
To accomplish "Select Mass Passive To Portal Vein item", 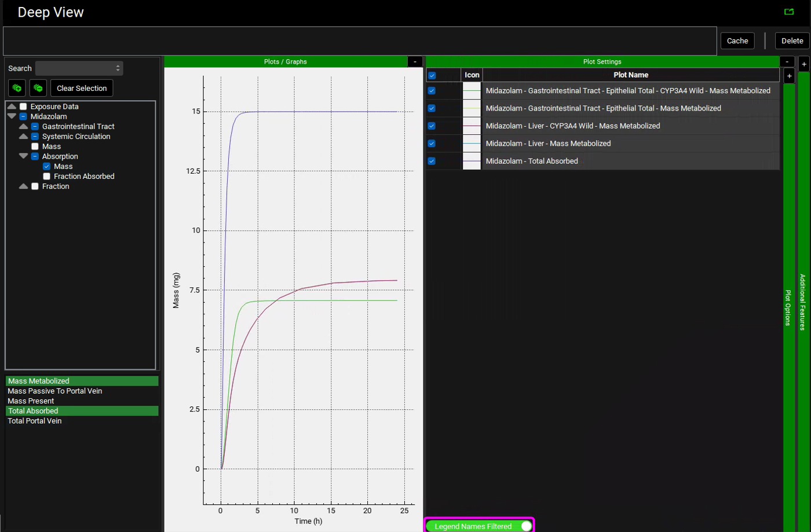I will tap(55, 391).
